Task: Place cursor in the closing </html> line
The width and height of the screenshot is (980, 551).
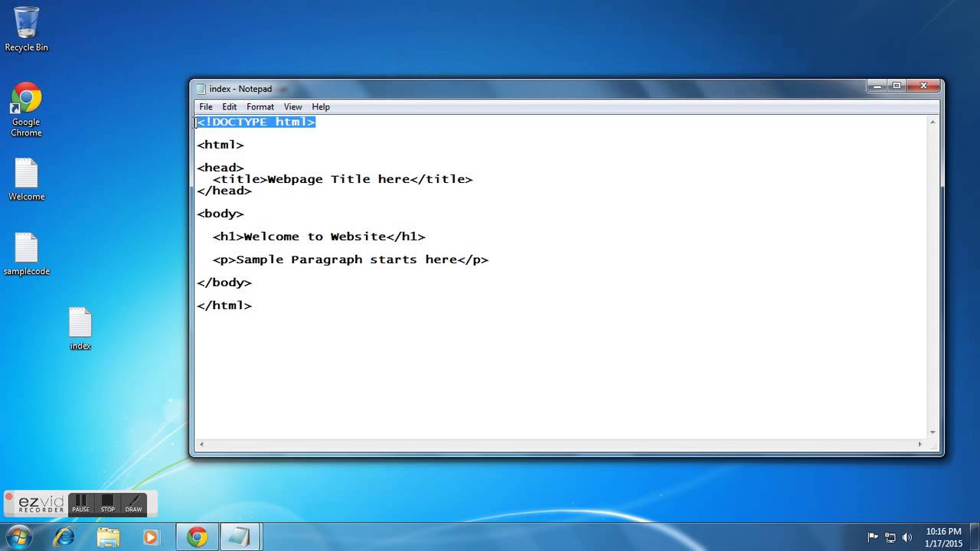Action: [x=224, y=305]
